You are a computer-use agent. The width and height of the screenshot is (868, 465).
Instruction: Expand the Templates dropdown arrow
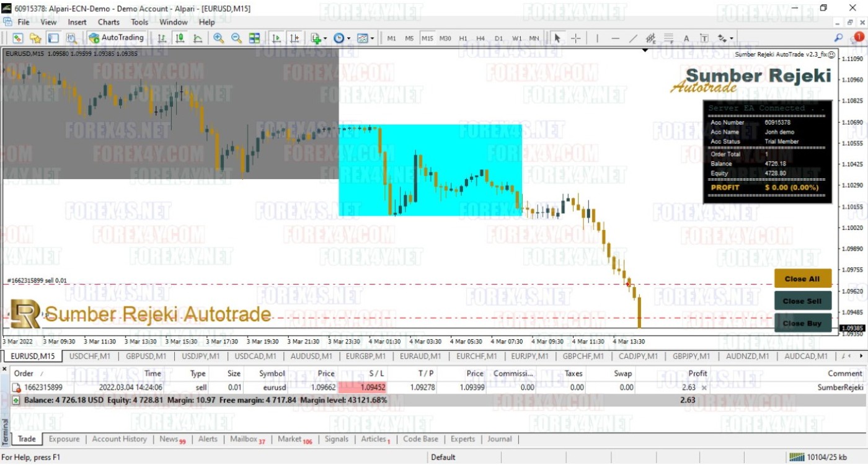click(x=372, y=38)
